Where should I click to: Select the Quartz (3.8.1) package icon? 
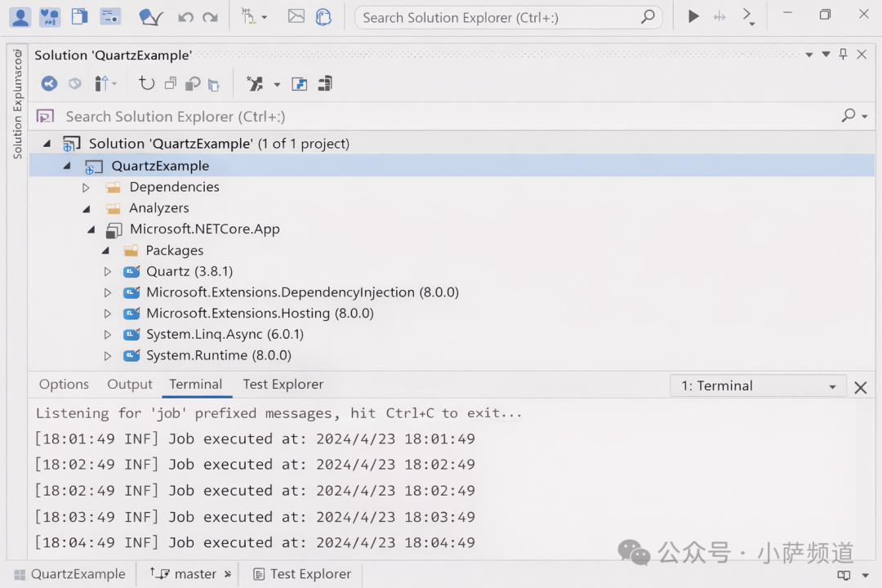pyautogui.click(x=131, y=272)
